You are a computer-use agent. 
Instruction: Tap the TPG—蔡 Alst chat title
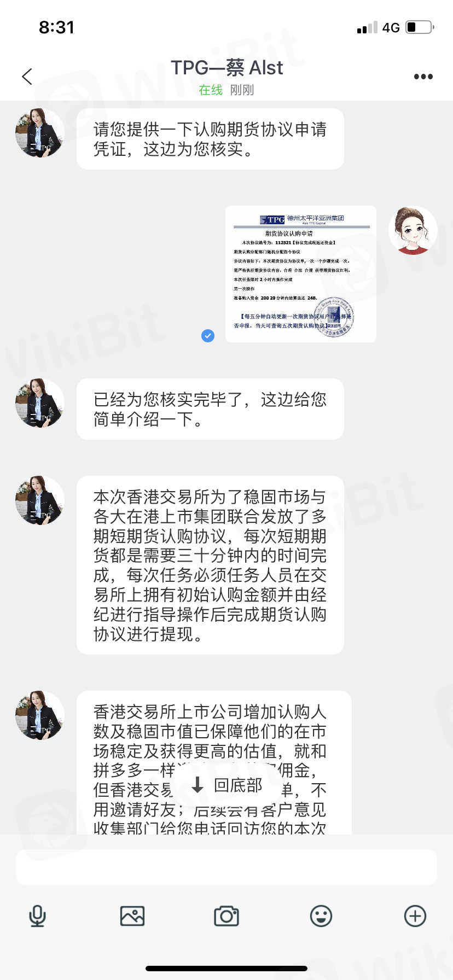click(x=226, y=68)
